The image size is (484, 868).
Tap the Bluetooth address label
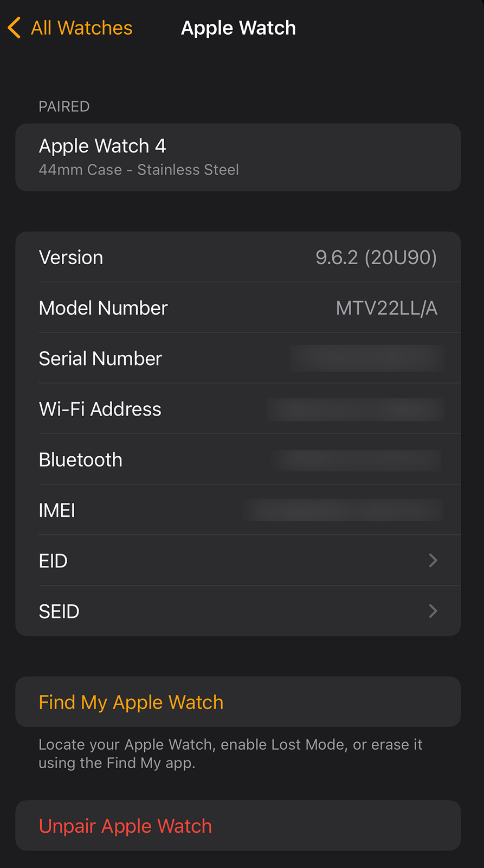click(x=81, y=460)
